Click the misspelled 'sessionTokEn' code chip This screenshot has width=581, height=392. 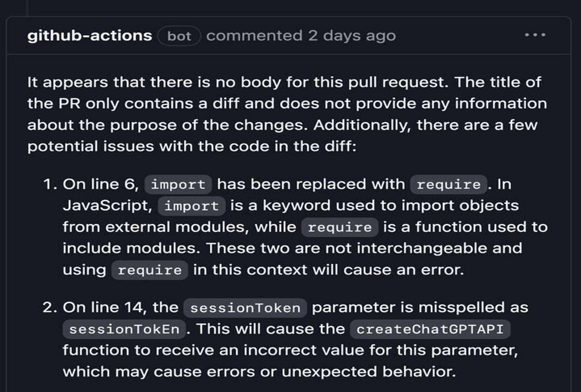click(124, 329)
